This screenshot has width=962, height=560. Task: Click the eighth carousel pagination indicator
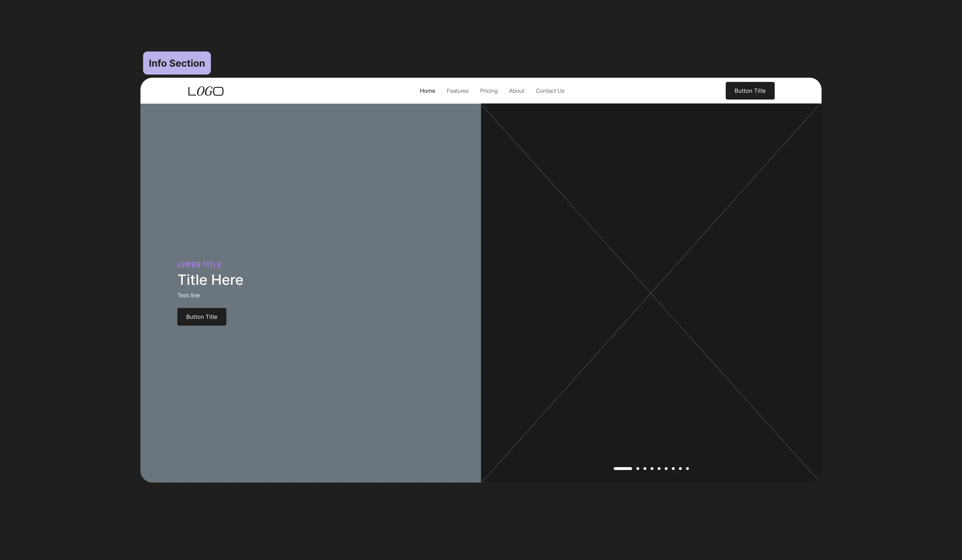680,468
